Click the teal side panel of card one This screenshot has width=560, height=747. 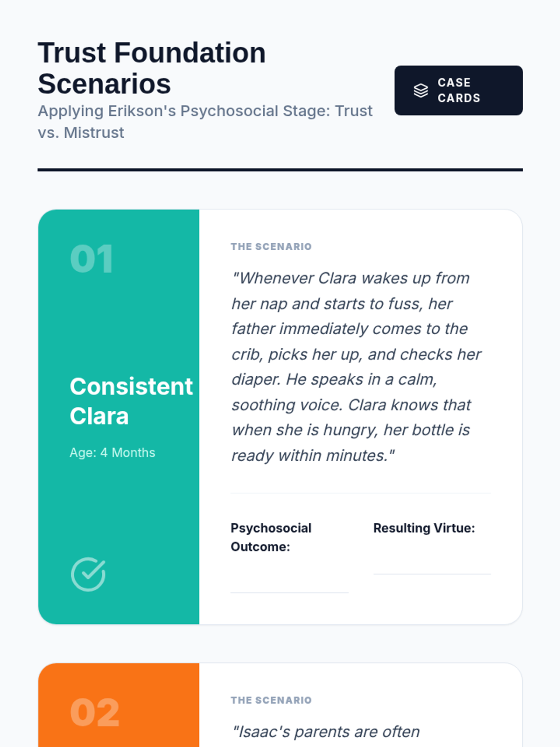tap(119, 416)
